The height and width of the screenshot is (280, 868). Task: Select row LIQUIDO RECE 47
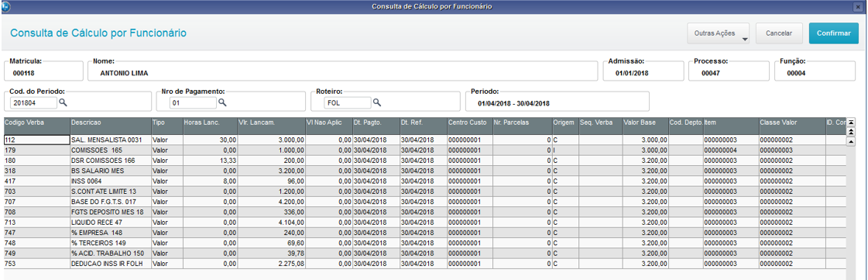pos(424,222)
